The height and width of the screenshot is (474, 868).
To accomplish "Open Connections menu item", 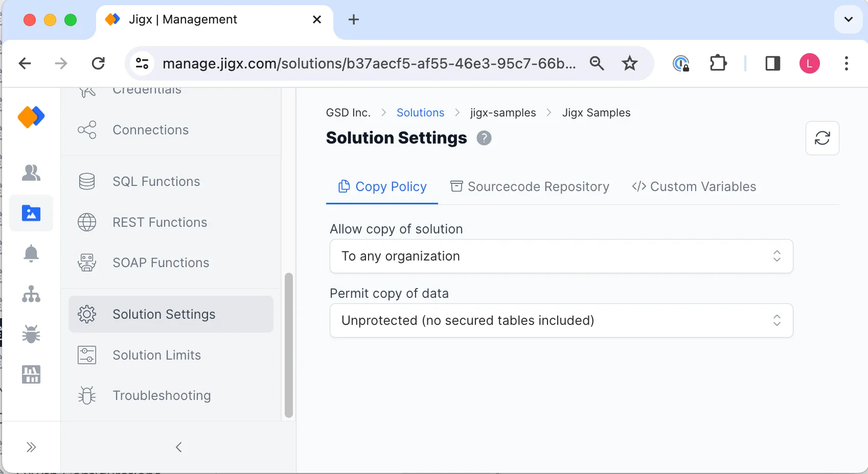I will coord(171,130).
